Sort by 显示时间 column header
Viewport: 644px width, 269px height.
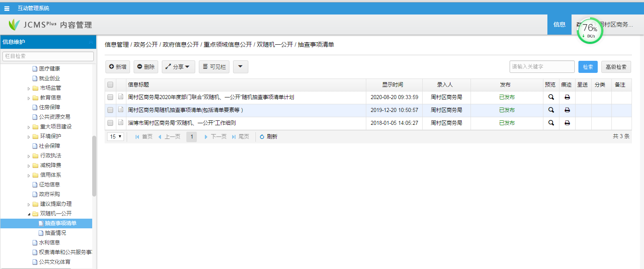click(392, 85)
